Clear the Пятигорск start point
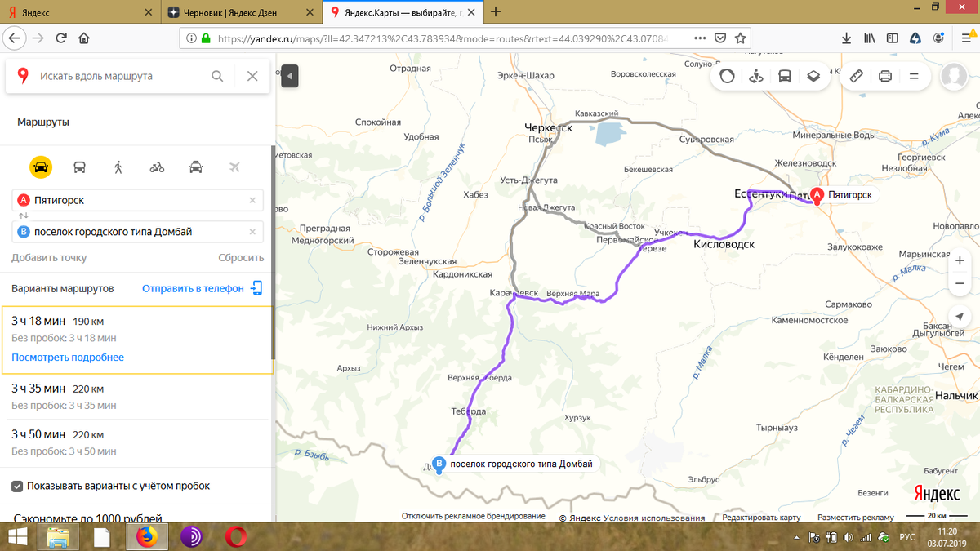Image resolution: width=980 pixels, height=551 pixels. click(x=252, y=200)
